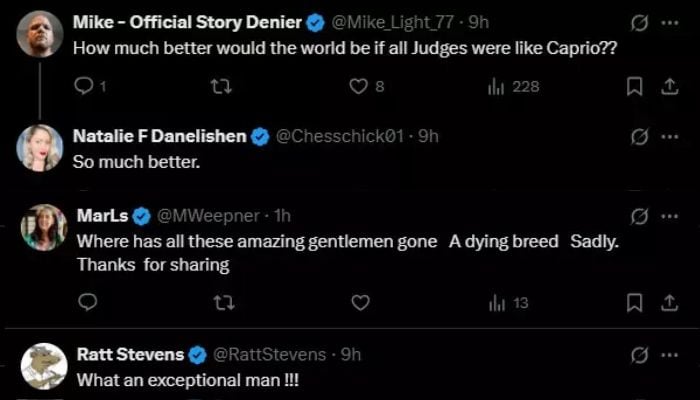Image resolution: width=700 pixels, height=400 pixels.
Task: Open more options on Natalie's reply
Action: click(x=669, y=137)
